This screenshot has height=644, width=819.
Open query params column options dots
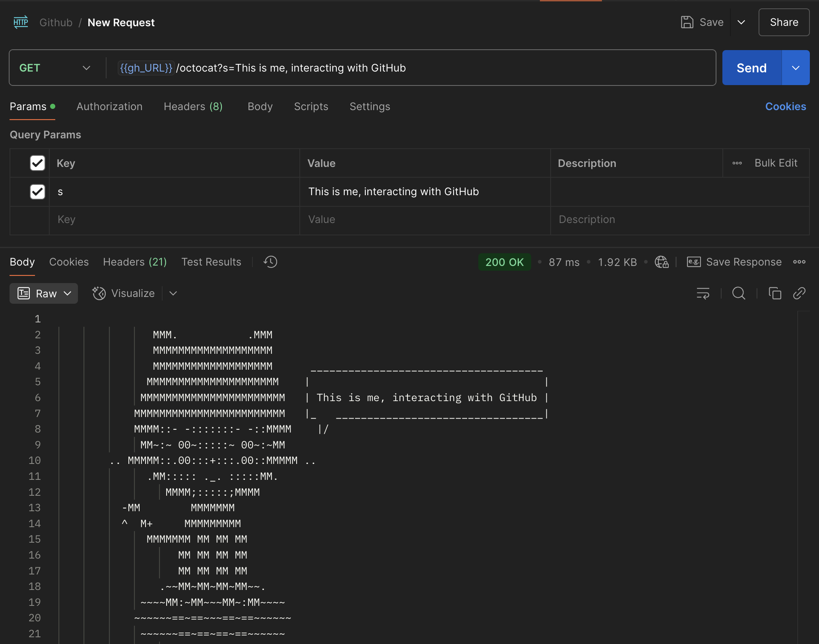(737, 163)
